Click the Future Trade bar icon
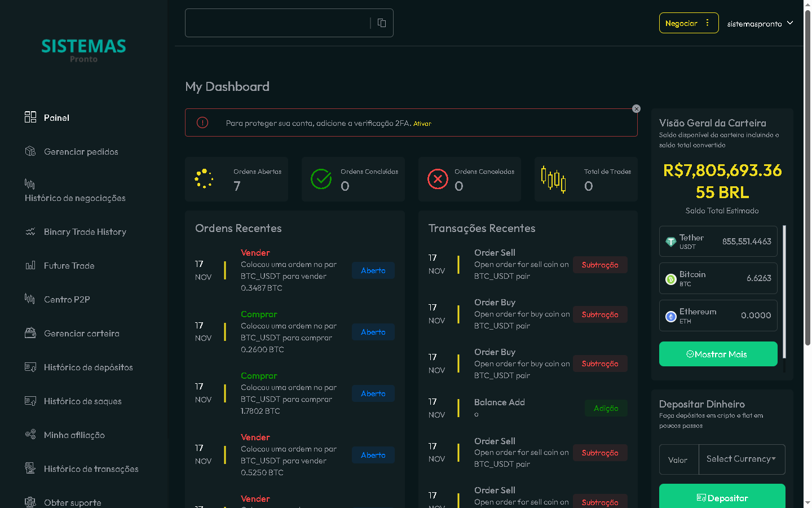The height and width of the screenshot is (508, 812). pyautogui.click(x=30, y=265)
